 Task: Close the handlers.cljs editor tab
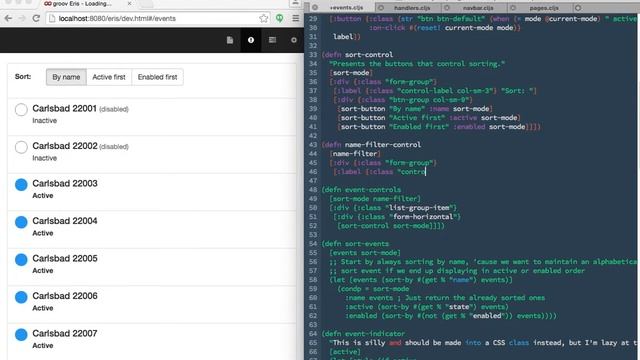[x=380, y=7]
